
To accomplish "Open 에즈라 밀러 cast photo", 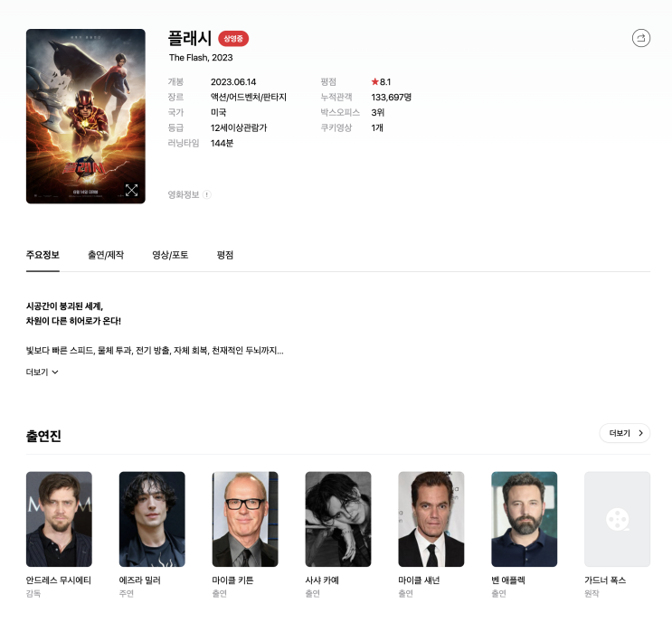I will pos(152,519).
